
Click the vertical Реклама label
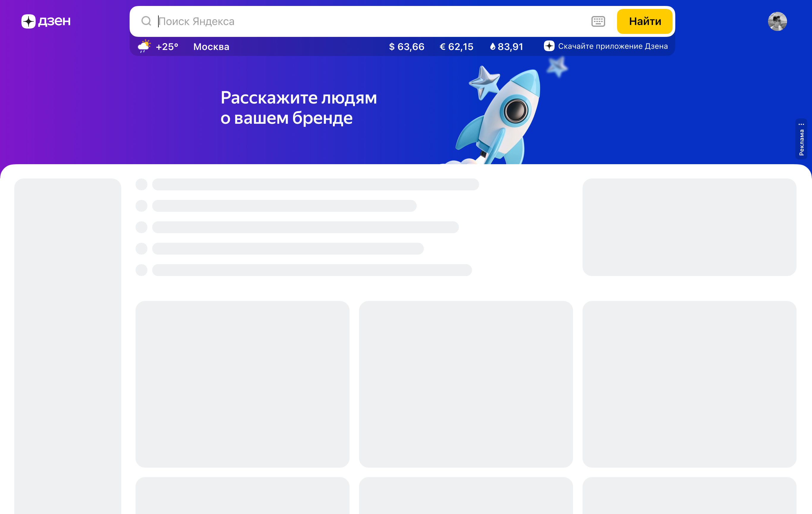click(801, 142)
